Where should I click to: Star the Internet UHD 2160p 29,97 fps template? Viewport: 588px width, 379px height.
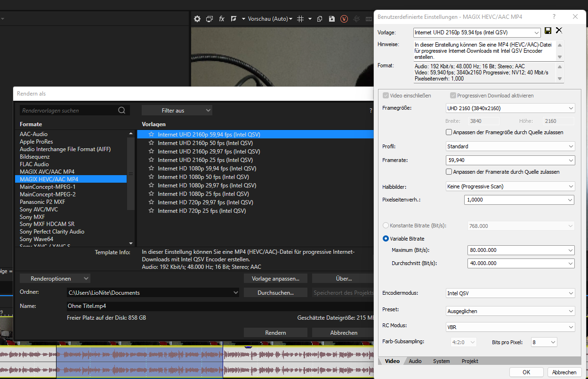(151, 151)
